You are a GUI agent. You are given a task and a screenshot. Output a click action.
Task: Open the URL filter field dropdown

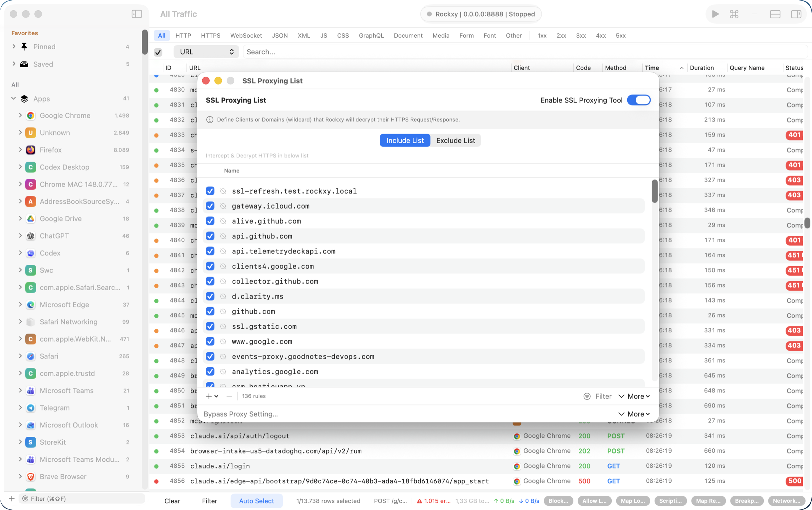[x=206, y=52]
